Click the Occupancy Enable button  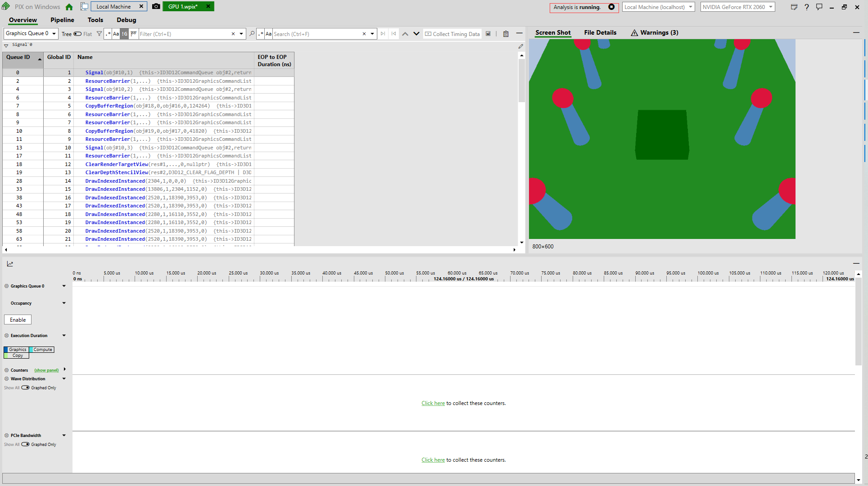point(18,319)
